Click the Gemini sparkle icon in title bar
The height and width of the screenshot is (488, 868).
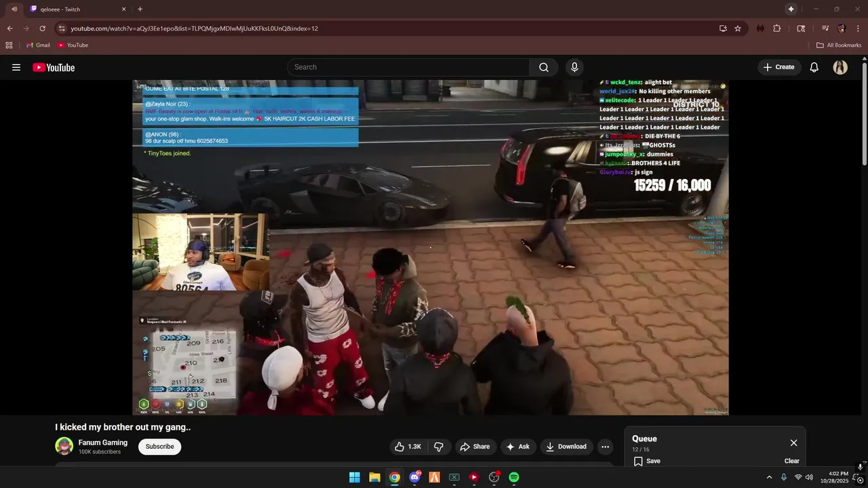coord(791,9)
